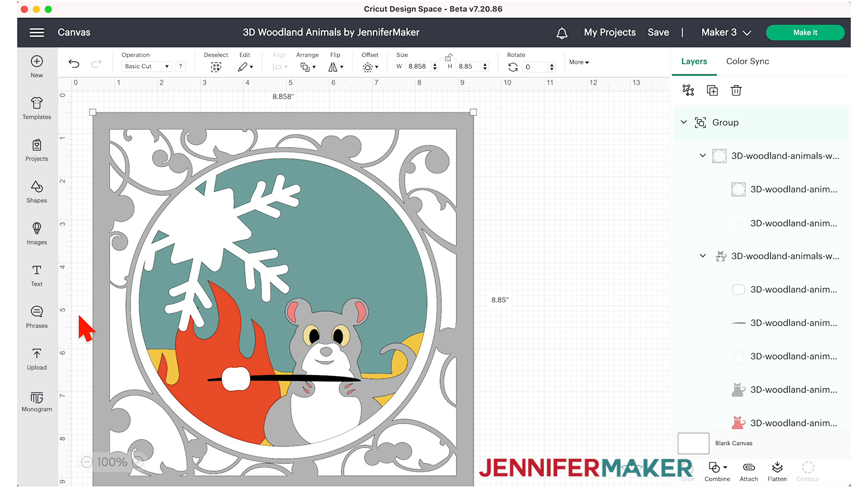The height and width of the screenshot is (488, 868).
Task: Open the hamburger main menu
Action: (x=37, y=32)
